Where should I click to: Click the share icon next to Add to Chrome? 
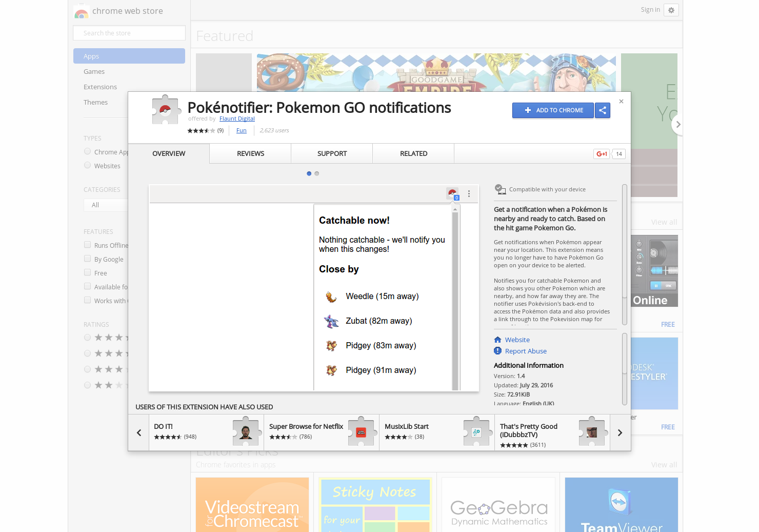point(603,110)
